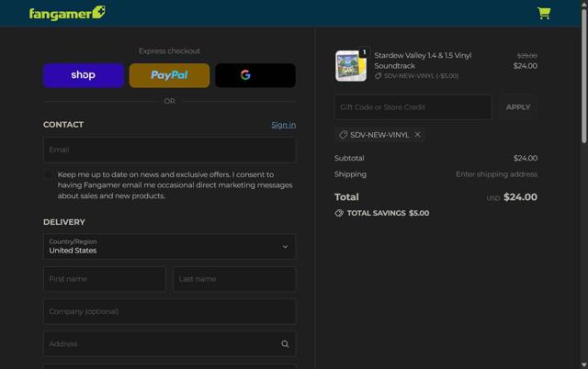The image size is (588, 369).
Task: Enable news and exclusive offers checkbox
Action: pyautogui.click(x=49, y=174)
